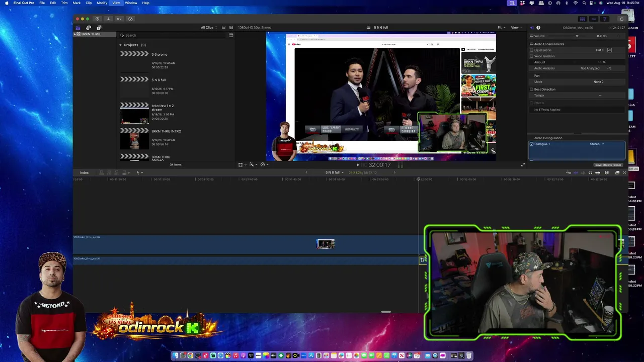Open the Mark menu
Image resolution: width=644 pixels, height=362 pixels.
[x=76, y=3]
